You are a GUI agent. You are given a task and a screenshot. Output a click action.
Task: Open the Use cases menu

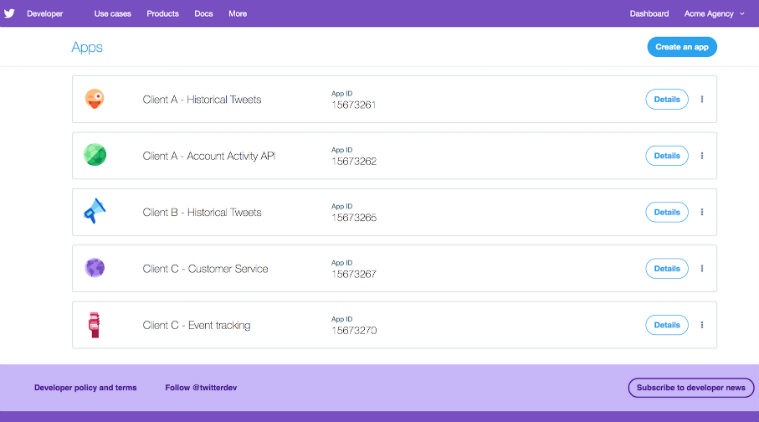pos(112,14)
